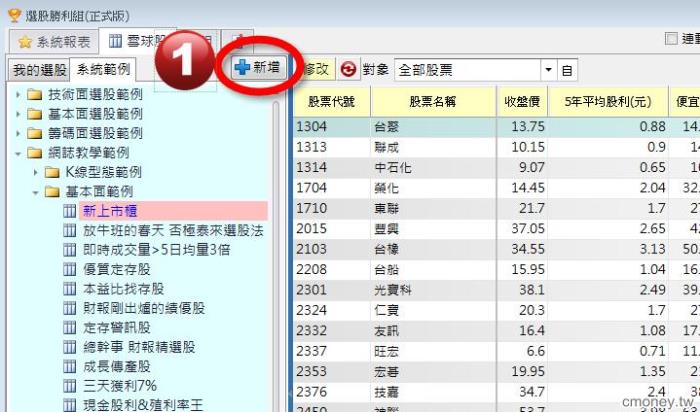The image size is (700, 412).
Task: Select stock row 2015 豐興
Action: coord(496,229)
